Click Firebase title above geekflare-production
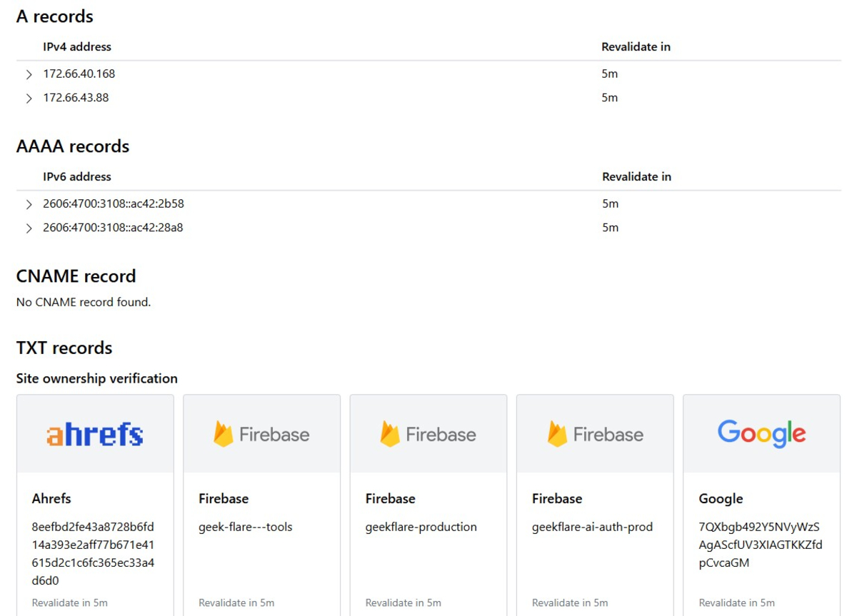The width and height of the screenshot is (857, 616). point(391,499)
